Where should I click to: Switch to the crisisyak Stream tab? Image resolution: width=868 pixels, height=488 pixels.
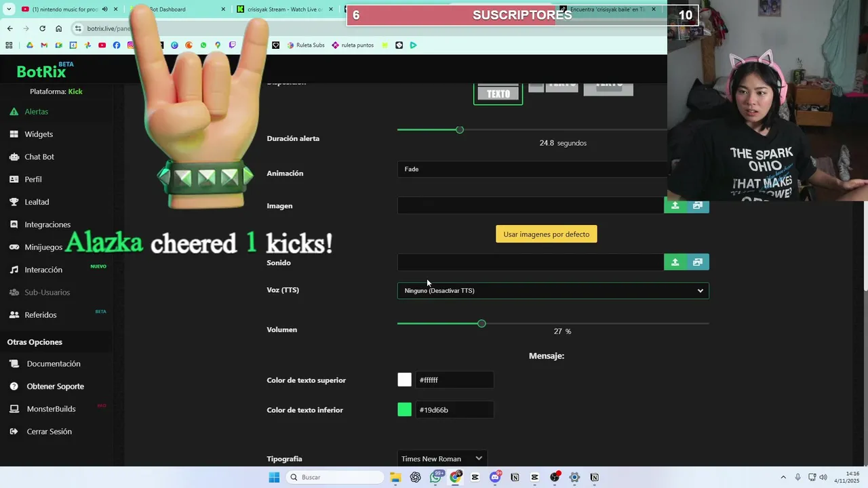pyautogui.click(x=285, y=9)
